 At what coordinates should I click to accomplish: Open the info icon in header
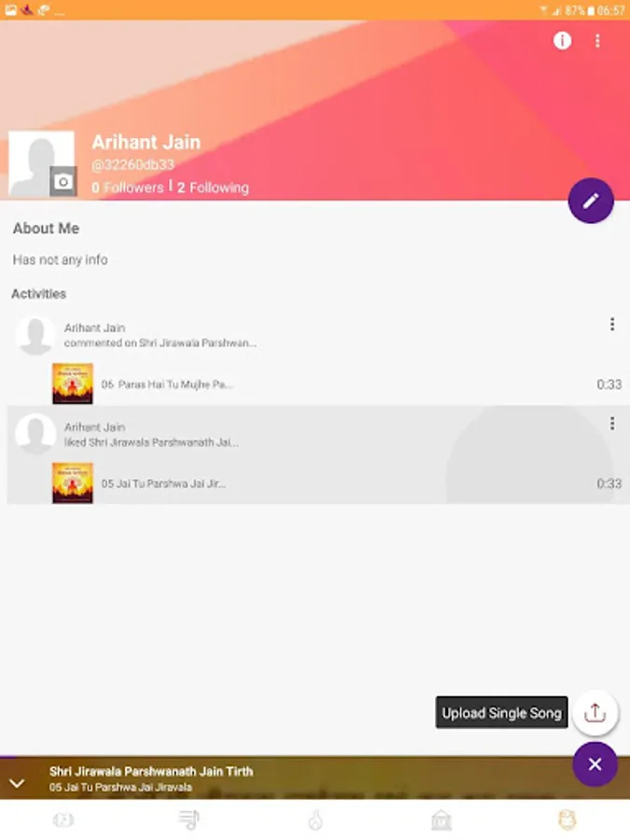coord(562,41)
